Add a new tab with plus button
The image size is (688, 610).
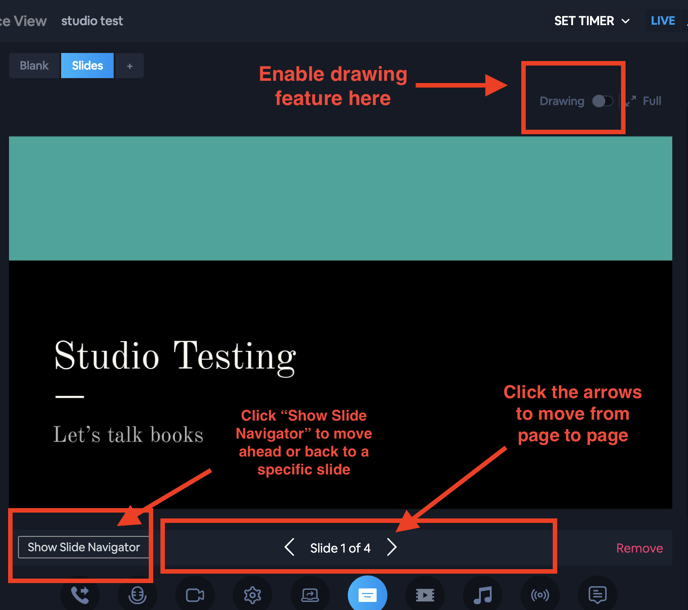[x=129, y=66]
